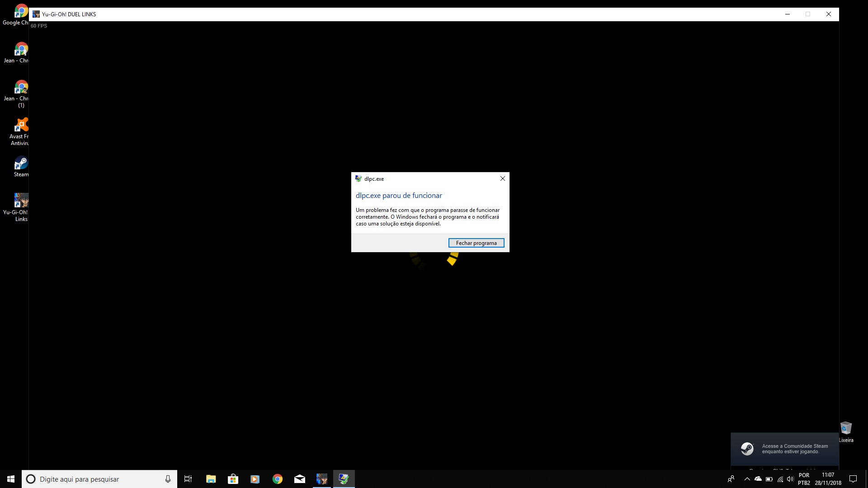
Task: Expand hidden system tray icons
Action: pos(747,479)
